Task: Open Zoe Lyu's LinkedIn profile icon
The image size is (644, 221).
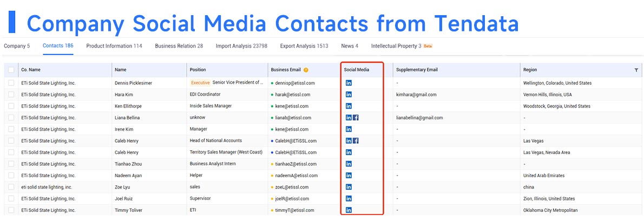Action: click(x=349, y=187)
